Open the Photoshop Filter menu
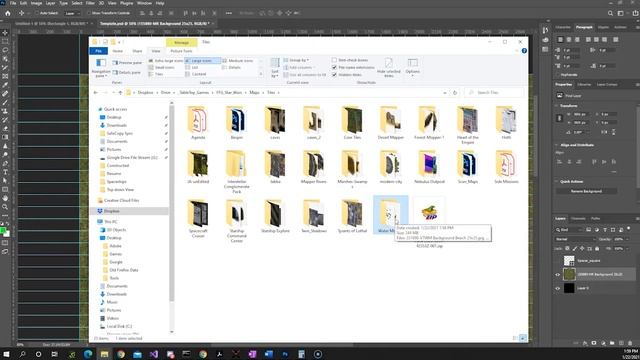Screen dimensions: 640x360 click(x=90, y=3)
